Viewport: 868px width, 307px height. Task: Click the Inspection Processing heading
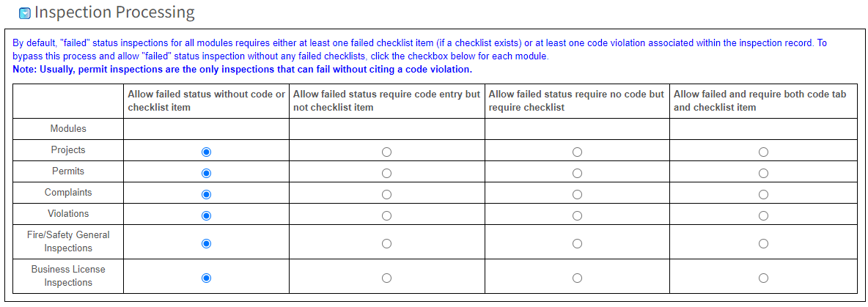point(114,12)
